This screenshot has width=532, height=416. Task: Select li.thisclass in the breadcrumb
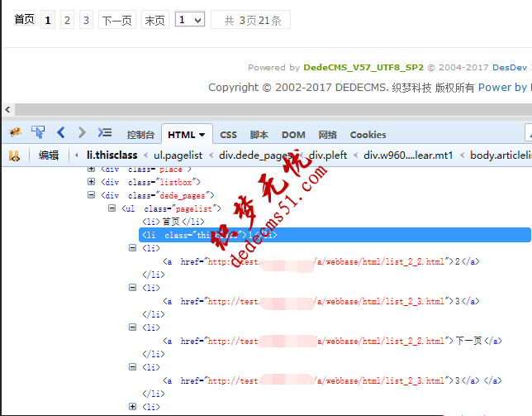112,155
